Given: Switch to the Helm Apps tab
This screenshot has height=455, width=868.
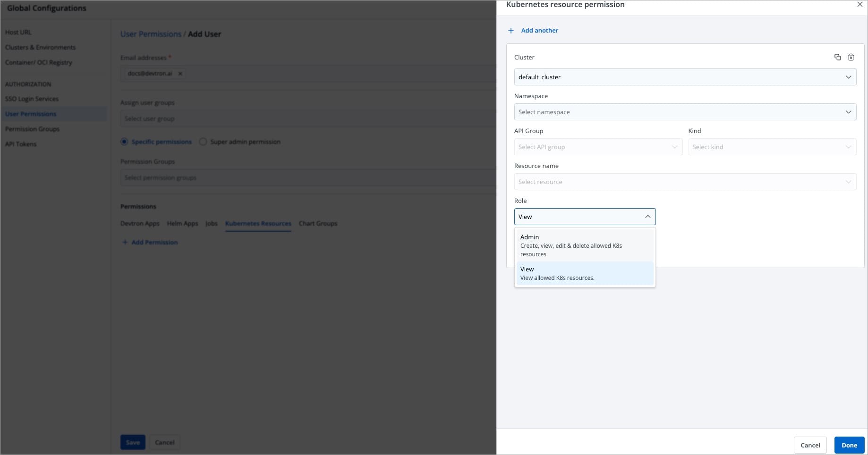Looking at the screenshot, I should 182,223.
